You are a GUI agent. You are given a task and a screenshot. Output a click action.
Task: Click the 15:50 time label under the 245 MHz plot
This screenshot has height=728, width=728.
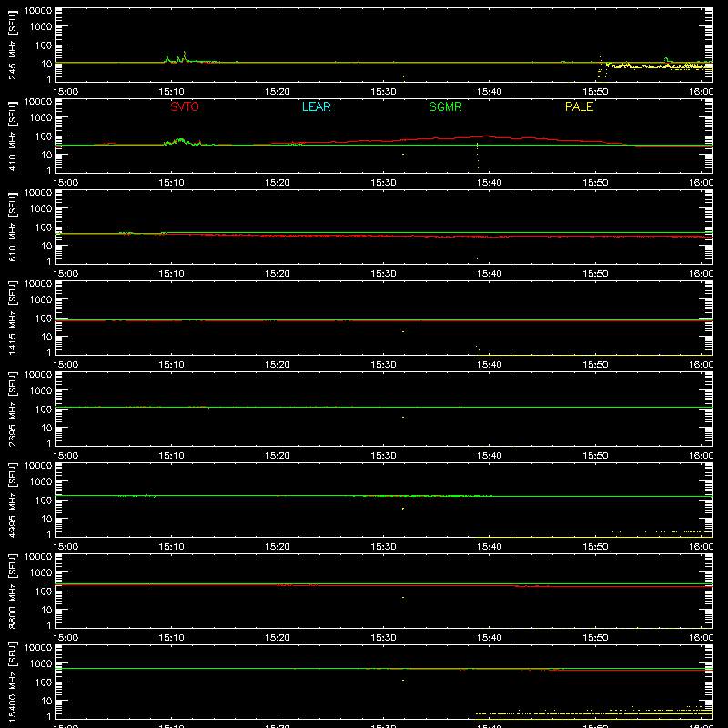[595, 92]
